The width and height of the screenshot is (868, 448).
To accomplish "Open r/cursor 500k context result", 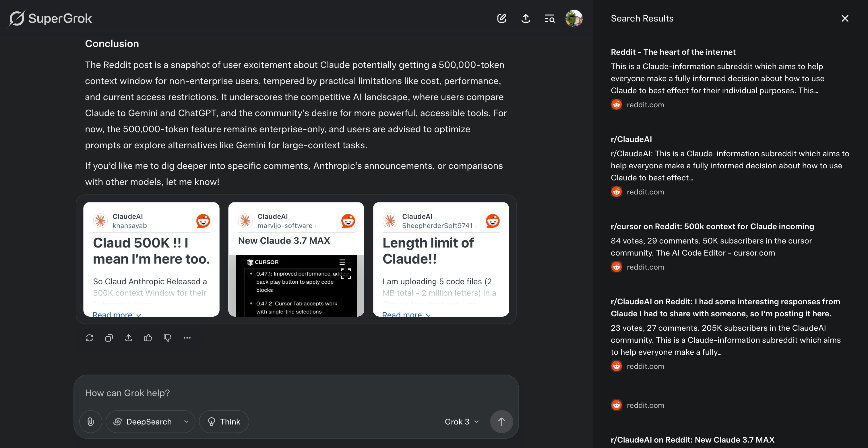I will click(x=712, y=226).
